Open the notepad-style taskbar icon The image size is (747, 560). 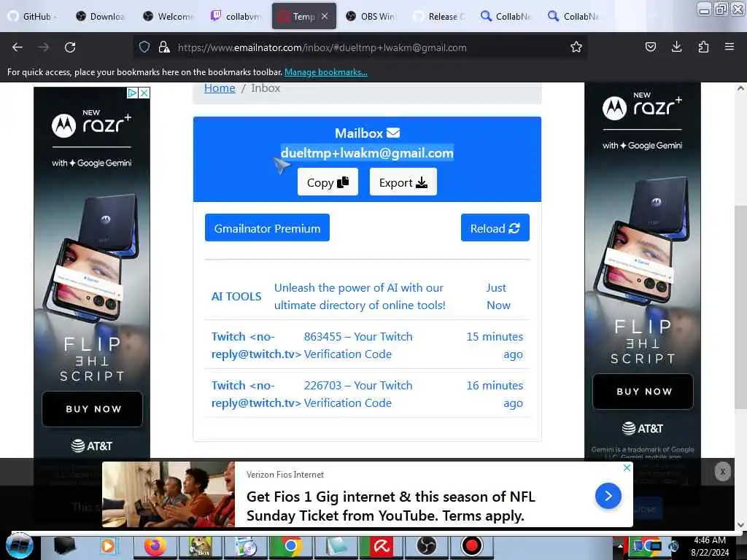tap(336, 546)
